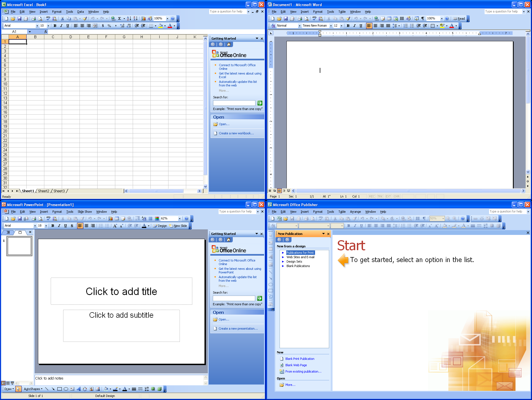Image resolution: width=532 pixels, height=400 pixels.
Task: Click Create a new workbook link in Excel
Action: [236, 133]
